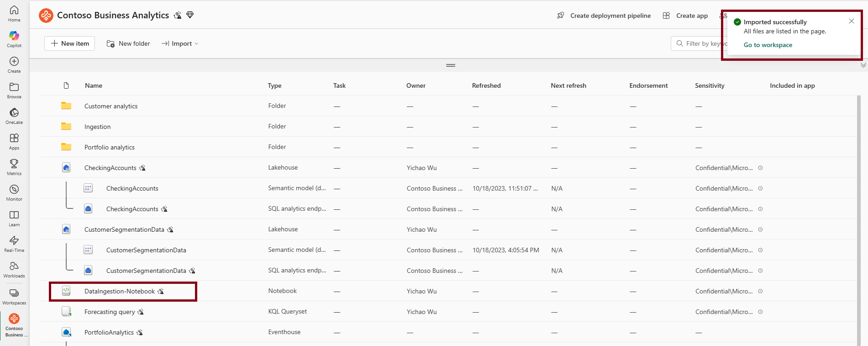Image resolution: width=868 pixels, height=346 pixels.
Task: Click the Forecasting query KQL queryset icon
Action: [x=66, y=312]
